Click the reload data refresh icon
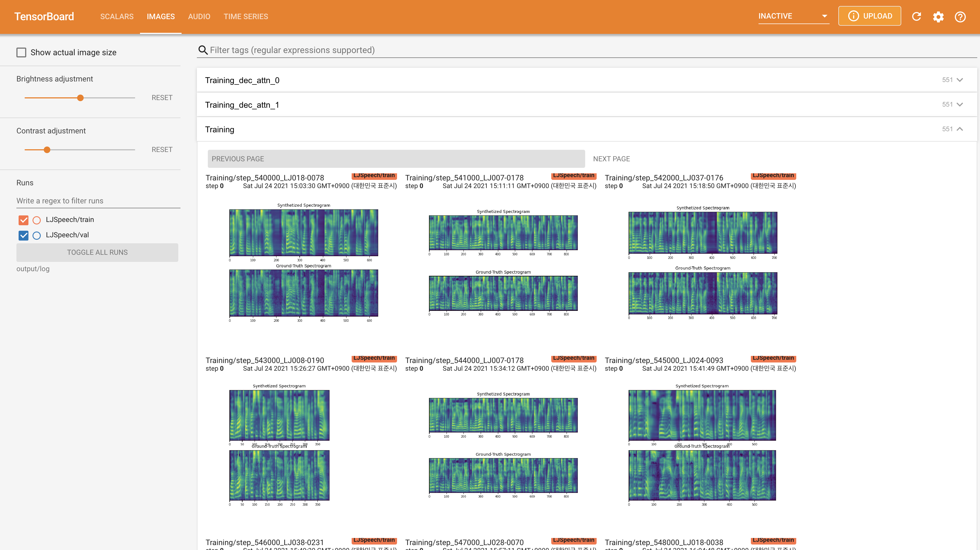Screen dimensions: 980x550 pos(917,16)
